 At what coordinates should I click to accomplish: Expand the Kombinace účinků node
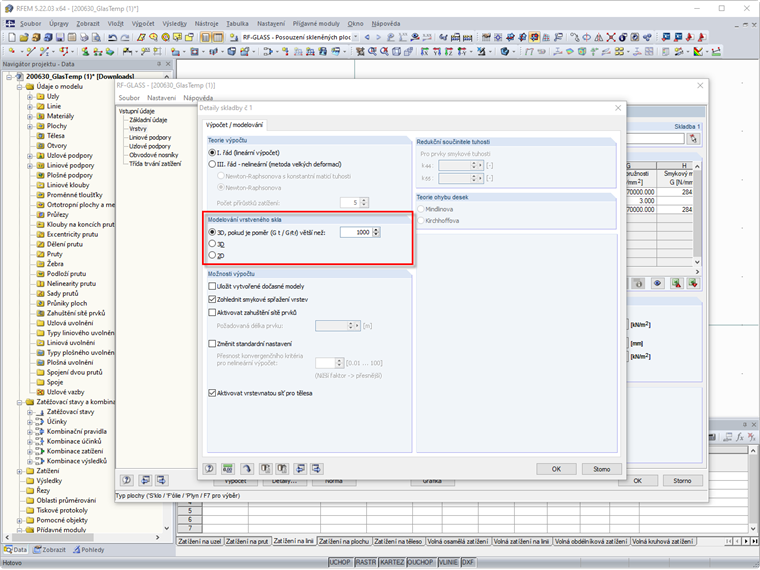point(30,442)
